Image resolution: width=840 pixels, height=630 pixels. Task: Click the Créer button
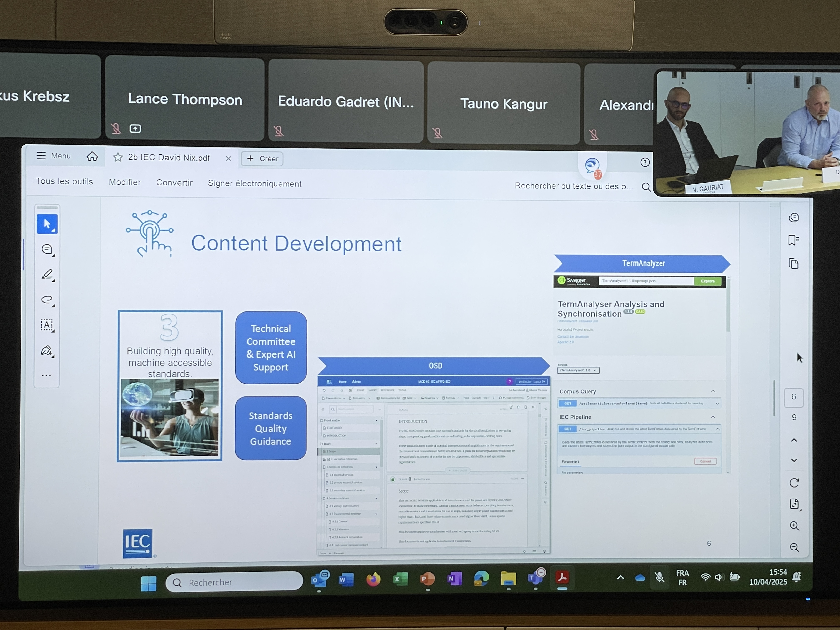pyautogui.click(x=262, y=159)
